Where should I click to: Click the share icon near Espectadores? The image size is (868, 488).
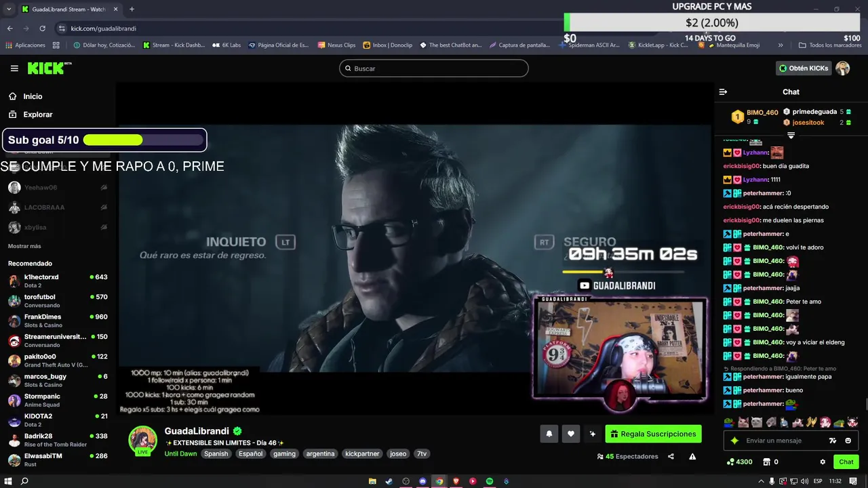coord(671,457)
